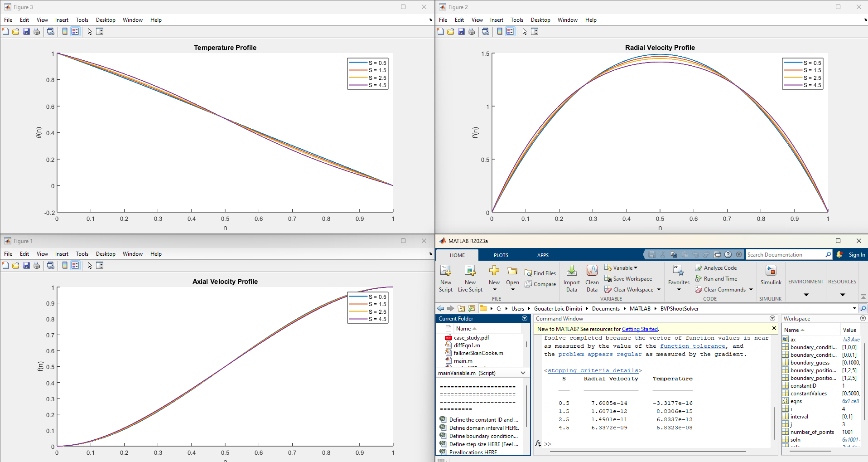Click the stopping criteria details link

(593, 370)
